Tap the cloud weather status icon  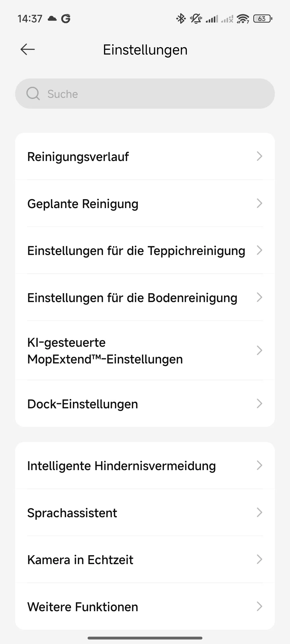pos(52,19)
